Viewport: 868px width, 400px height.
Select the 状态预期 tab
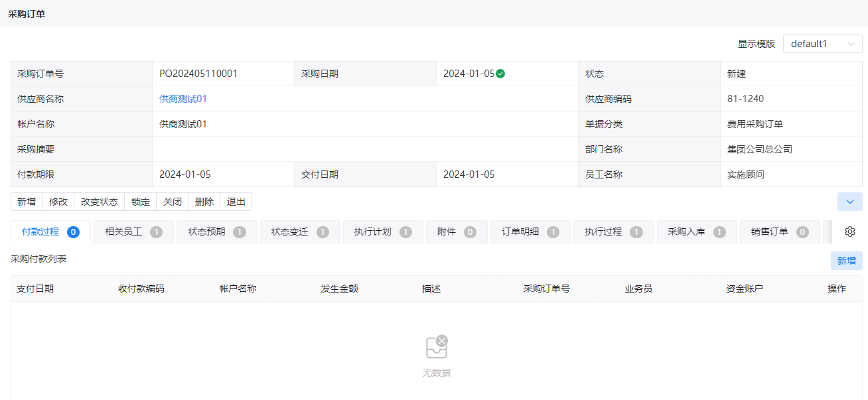click(217, 232)
